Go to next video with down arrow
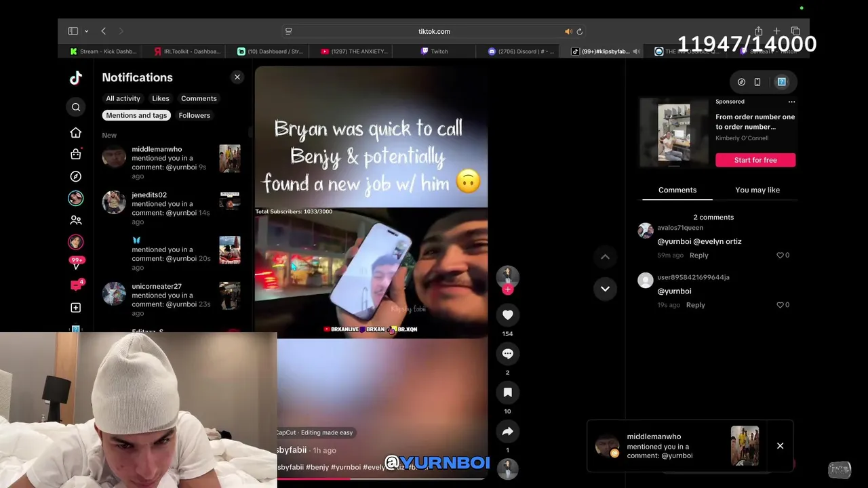The height and width of the screenshot is (488, 868). pos(605,289)
